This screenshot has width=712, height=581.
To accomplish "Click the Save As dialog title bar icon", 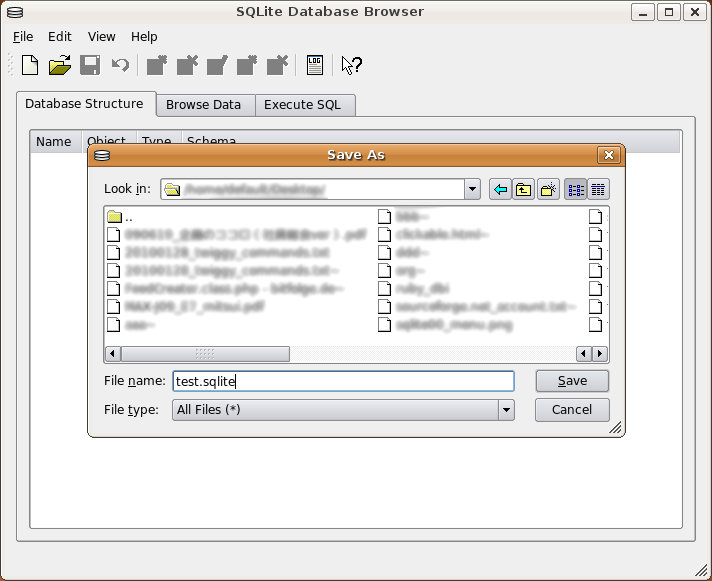I will 101,155.
